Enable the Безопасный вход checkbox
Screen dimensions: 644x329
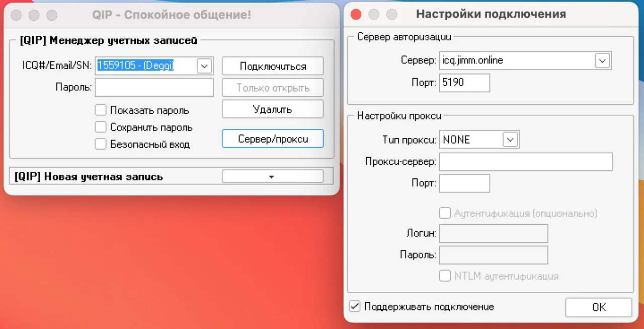pyautogui.click(x=101, y=144)
